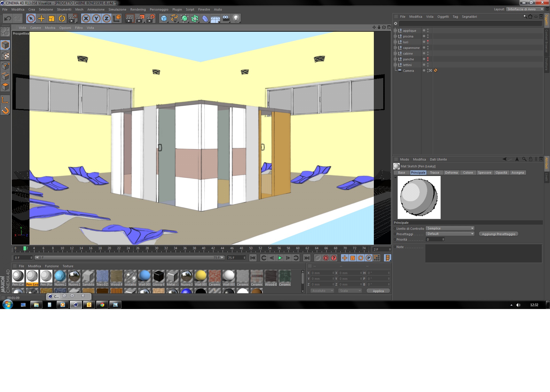The height and width of the screenshot is (392, 550).
Task: Expand the capannone object tree
Action: pyautogui.click(x=395, y=48)
